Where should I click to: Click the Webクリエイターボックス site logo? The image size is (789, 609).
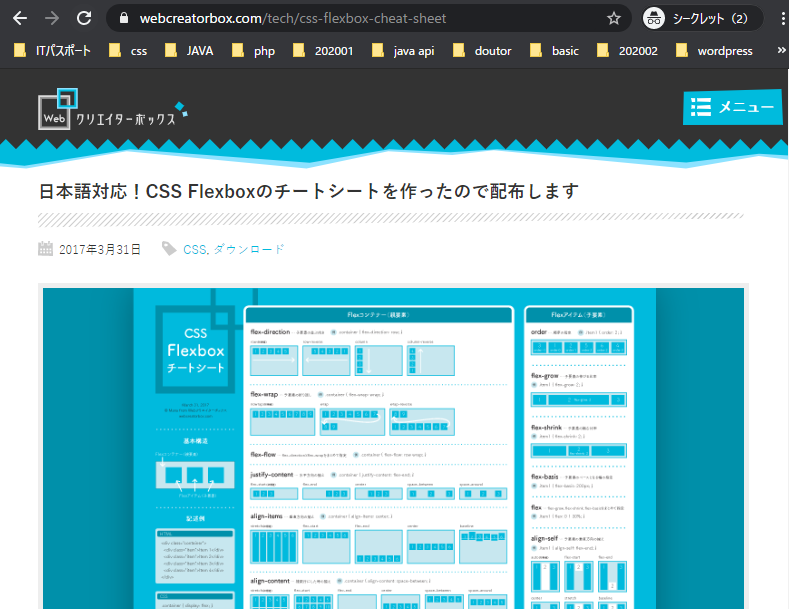tap(113, 109)
